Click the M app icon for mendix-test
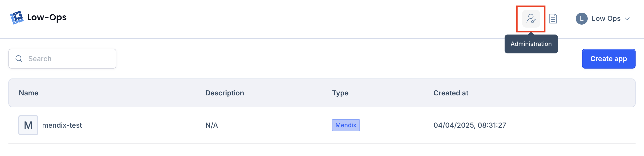This screenshot has height=156, width=644. [x=28, y=125]
